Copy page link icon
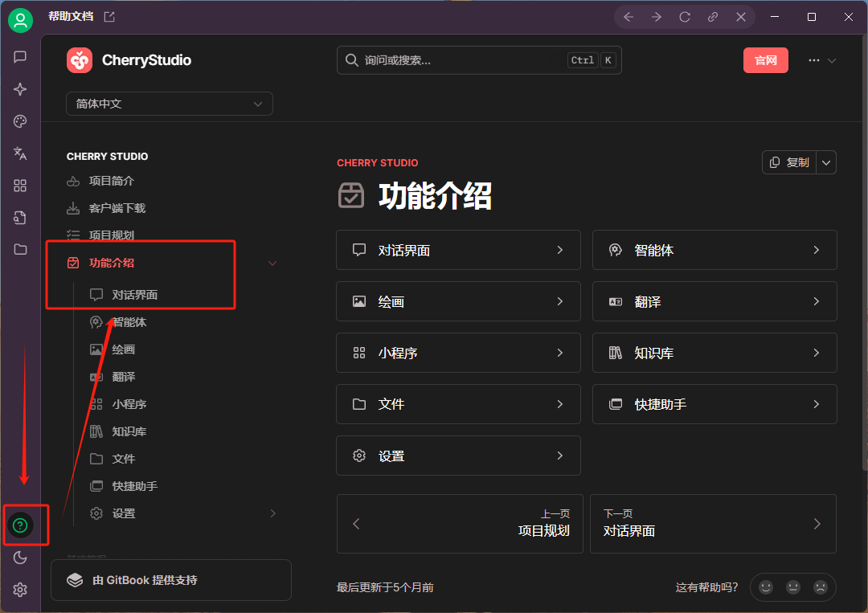 point(713,17)
